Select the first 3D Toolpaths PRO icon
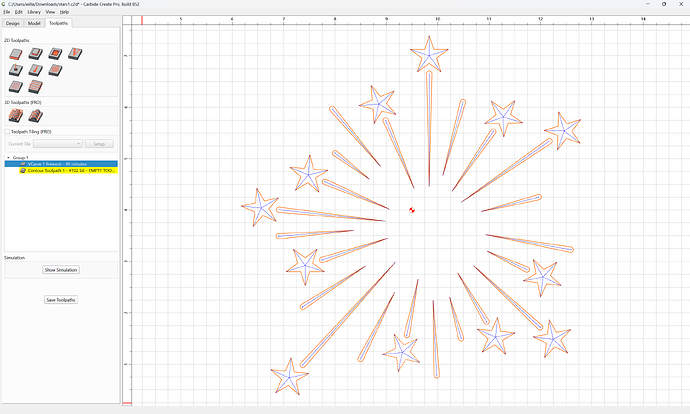Screen dimensions: 690x414 pyautogui.click(x=16, y=116)
